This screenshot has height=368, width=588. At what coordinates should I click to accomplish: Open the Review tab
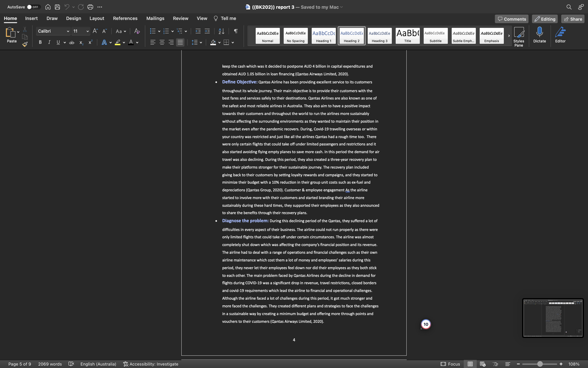pyautogui.click(x=181, y=19)
